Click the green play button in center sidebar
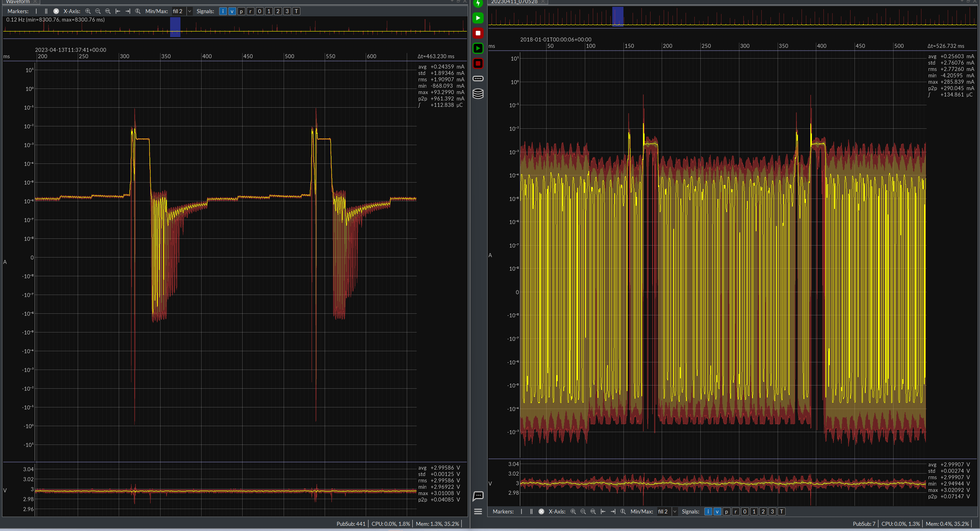 coord(478,18)
